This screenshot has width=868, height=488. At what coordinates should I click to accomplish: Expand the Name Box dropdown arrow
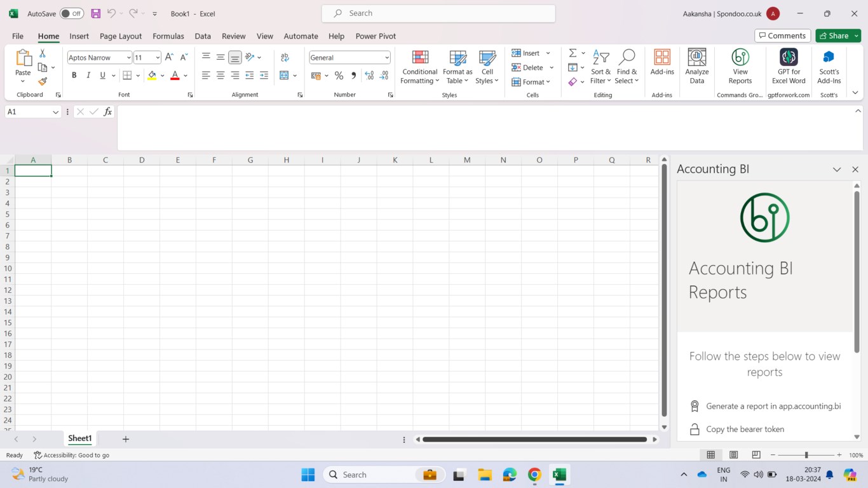pos(55,112)
